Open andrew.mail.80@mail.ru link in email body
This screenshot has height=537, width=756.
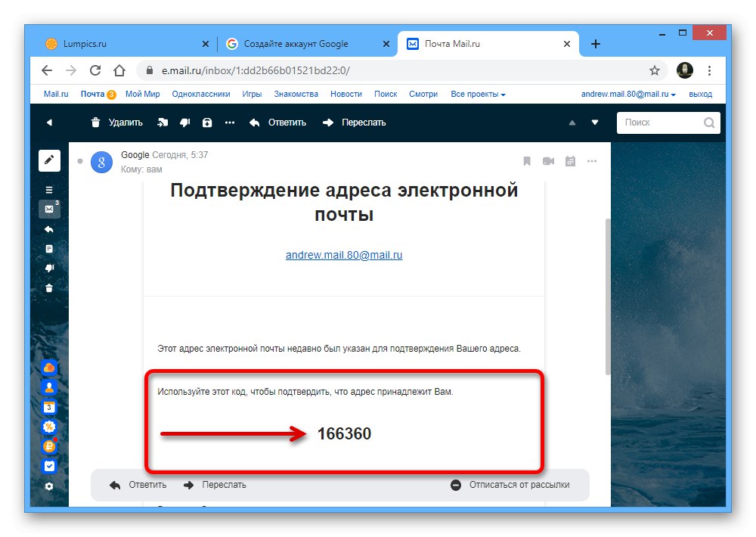(x=344, y=255)
